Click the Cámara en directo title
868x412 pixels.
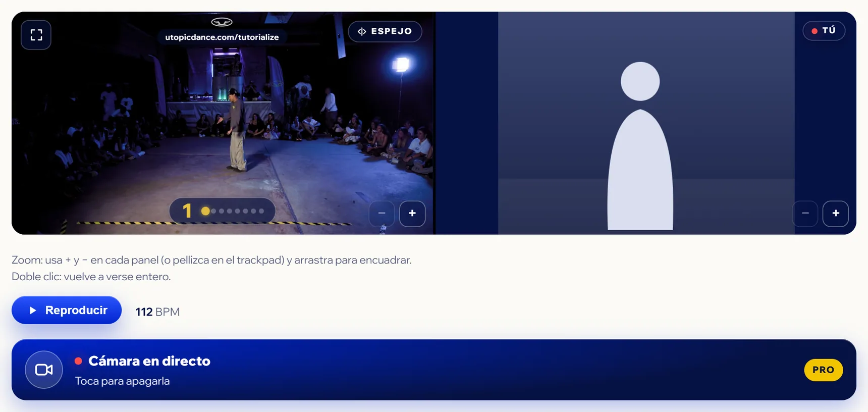tap(149, 361)
